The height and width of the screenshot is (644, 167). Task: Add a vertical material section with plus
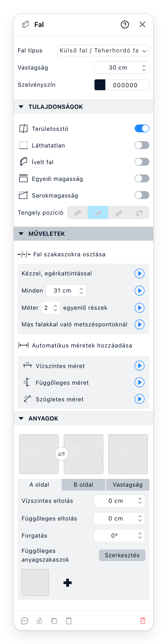pyautogui.click(x=68, y=583)
